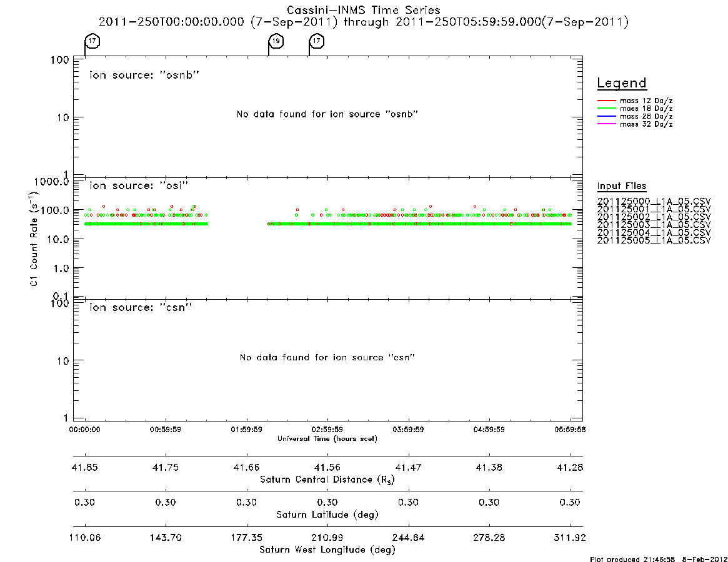Click Saturn Latitude axis title
This screenshot has width=728, height=562.
pos(327,515)
